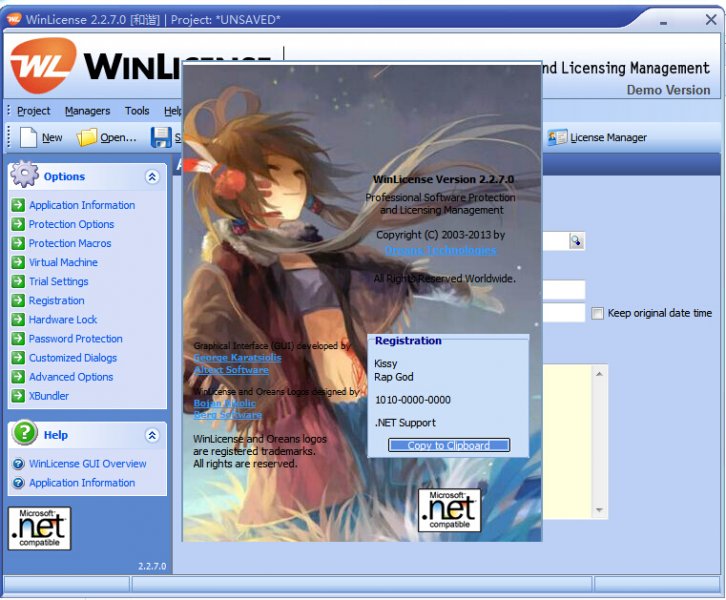
Task: Click scrollbar down arrow in yellow text area
Action: click(x=599, y=510)
